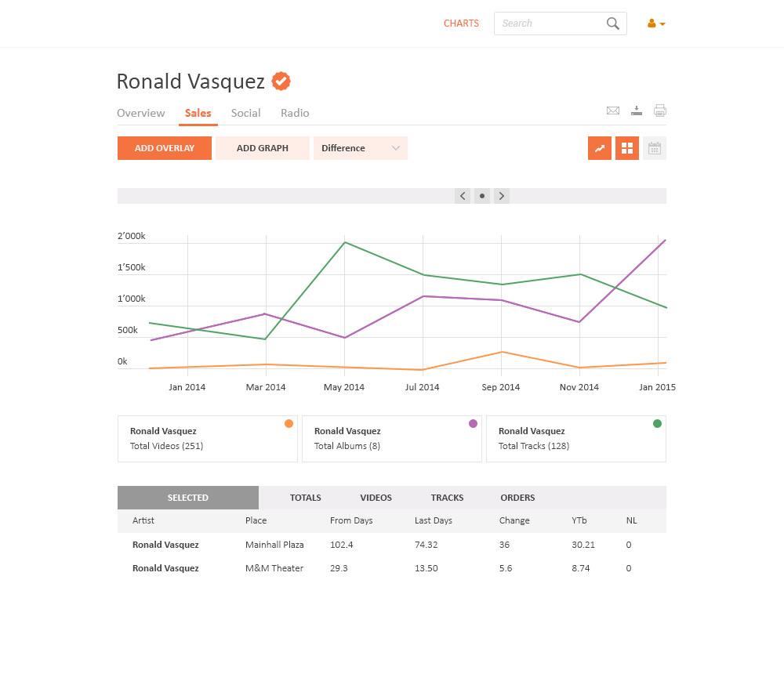This screenshot has height=674, width=784.
Task: Open the Charts link
Action: 461,24
